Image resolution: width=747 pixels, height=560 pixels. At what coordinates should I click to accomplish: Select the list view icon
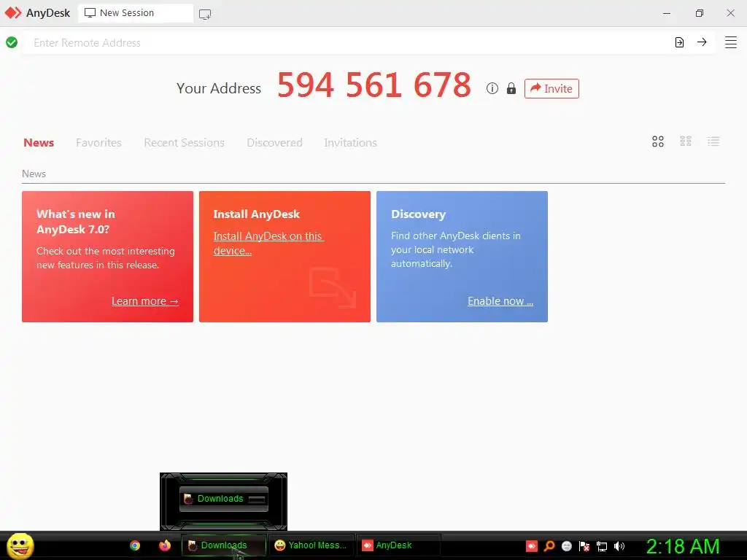(713, 141)
